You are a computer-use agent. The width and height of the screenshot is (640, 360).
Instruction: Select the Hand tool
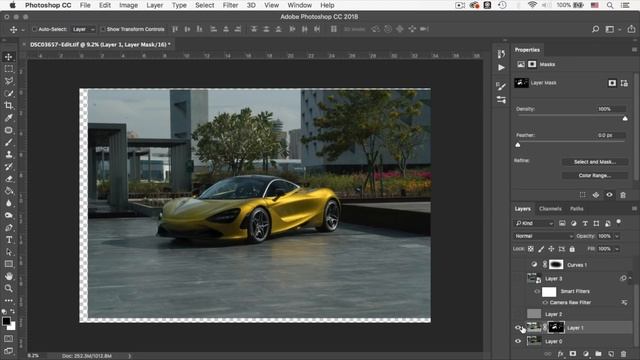click(9, 276)
